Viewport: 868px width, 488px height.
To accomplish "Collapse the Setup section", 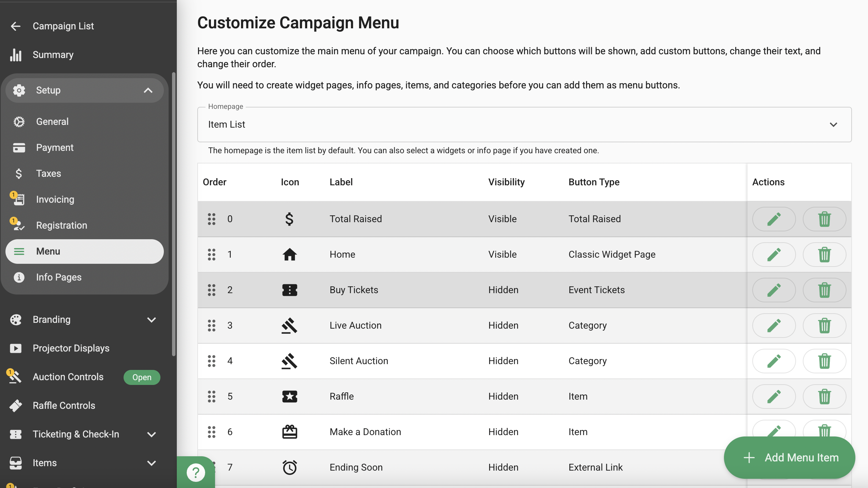I will point(148,90).
